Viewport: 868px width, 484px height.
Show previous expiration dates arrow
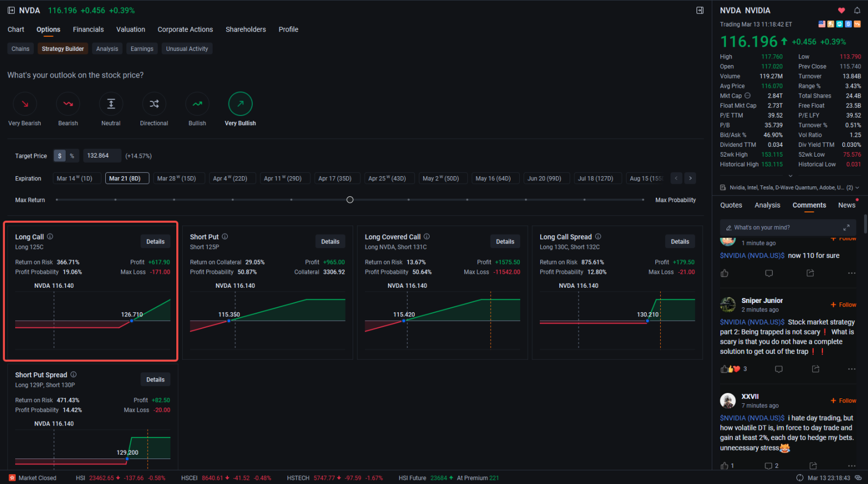point(676,178)
